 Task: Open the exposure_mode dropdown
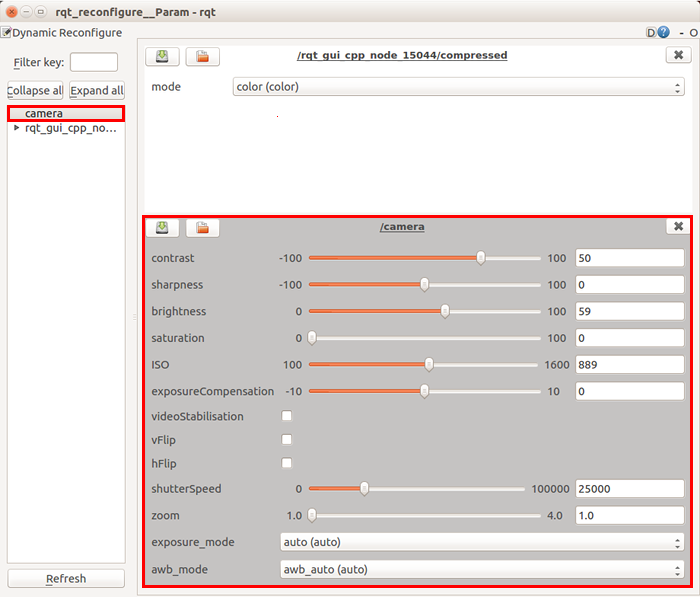482,543
